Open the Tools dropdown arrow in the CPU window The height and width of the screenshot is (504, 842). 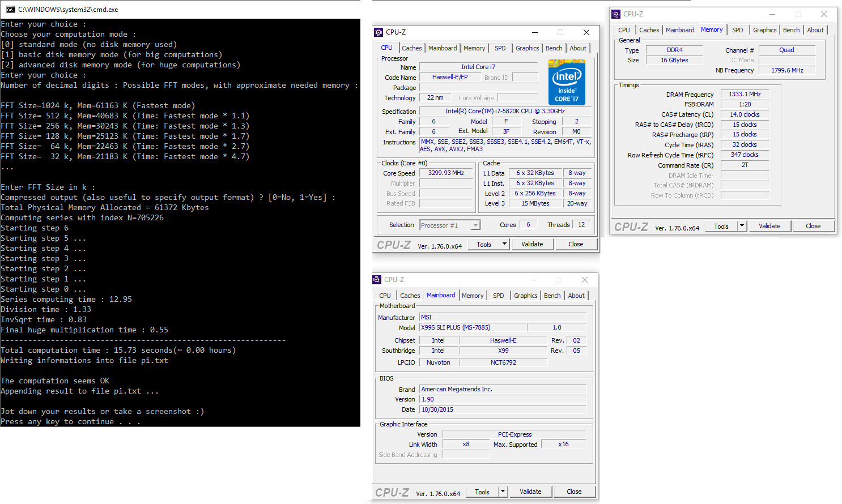tap(504, 244)
